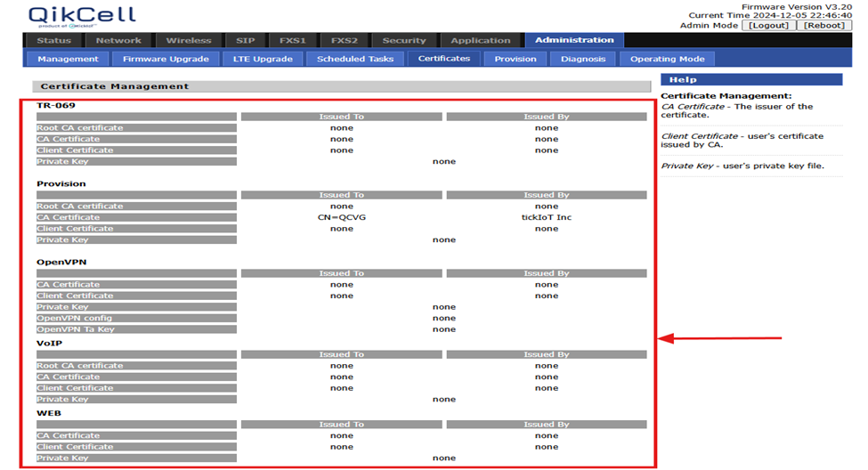Open the Security tab
The image size is (868, 470).
click(404, 40)
